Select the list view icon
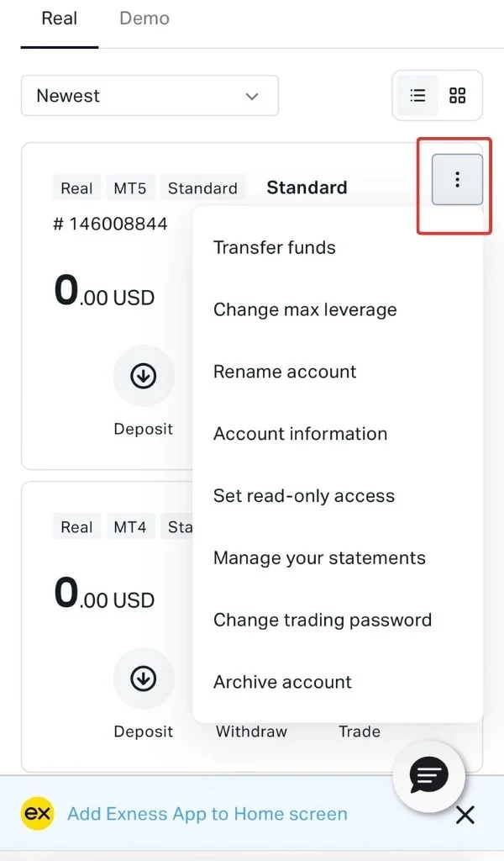This screenshot has width=504, height=861. 417,96
